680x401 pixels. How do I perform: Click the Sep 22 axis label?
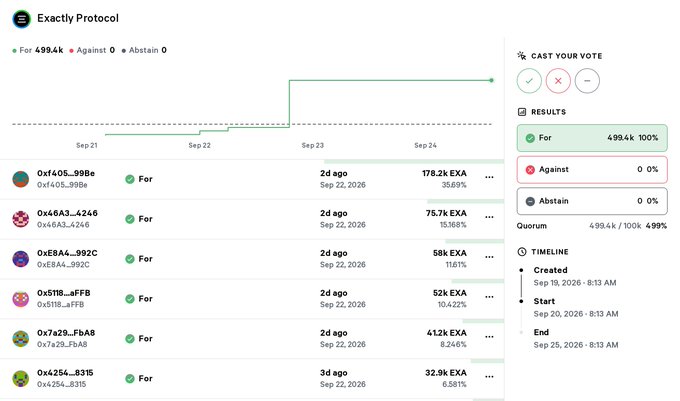point(199,145)
